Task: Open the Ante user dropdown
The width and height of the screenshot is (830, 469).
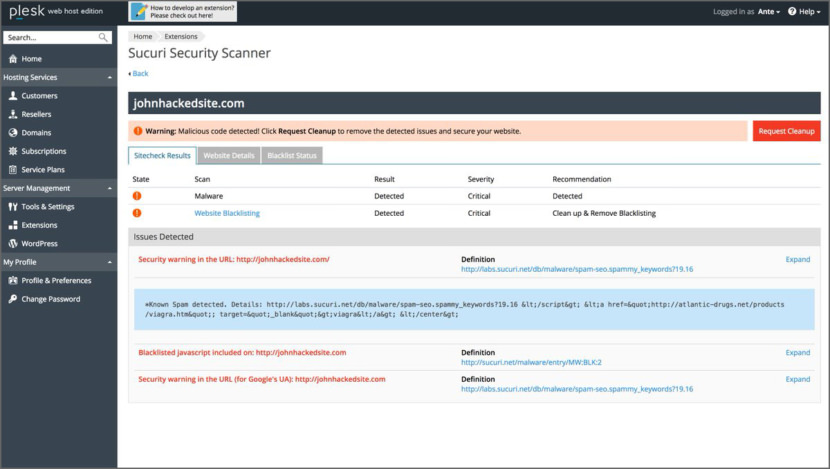Action: pyautogui.click(x=769, y=11)
